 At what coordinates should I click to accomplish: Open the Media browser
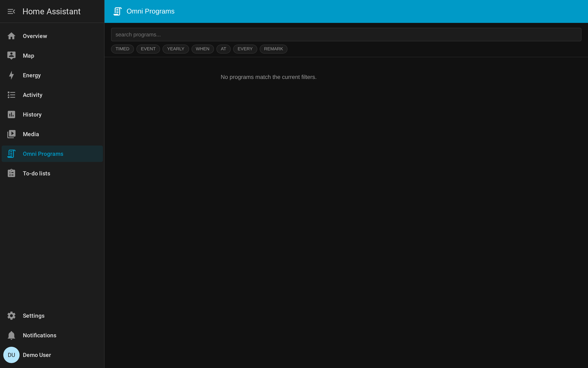pyautogui.click(x=52, y=134)
